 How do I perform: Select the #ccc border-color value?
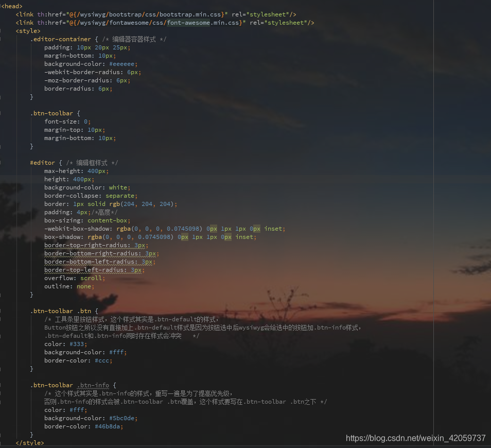tap(102, 360)
